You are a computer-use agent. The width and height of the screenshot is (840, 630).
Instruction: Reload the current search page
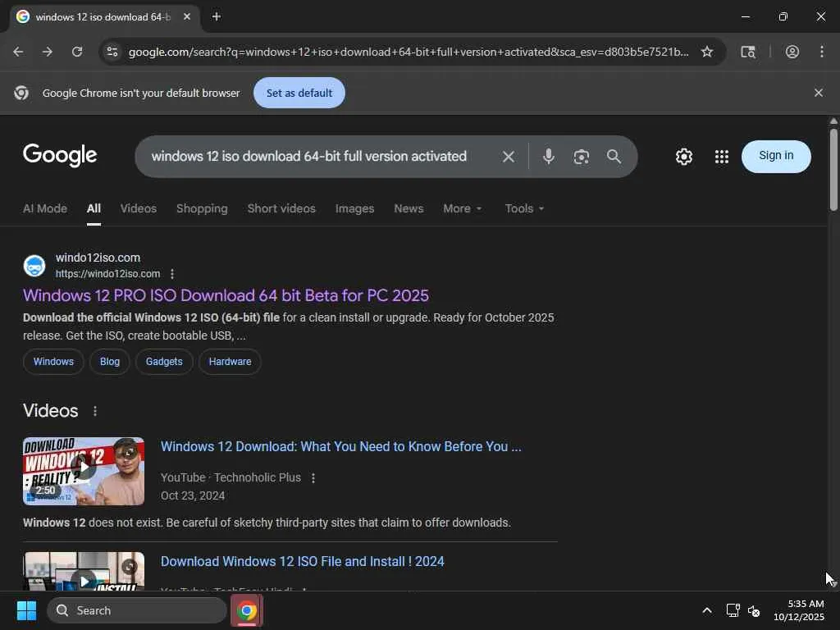(x=77, y=52)
